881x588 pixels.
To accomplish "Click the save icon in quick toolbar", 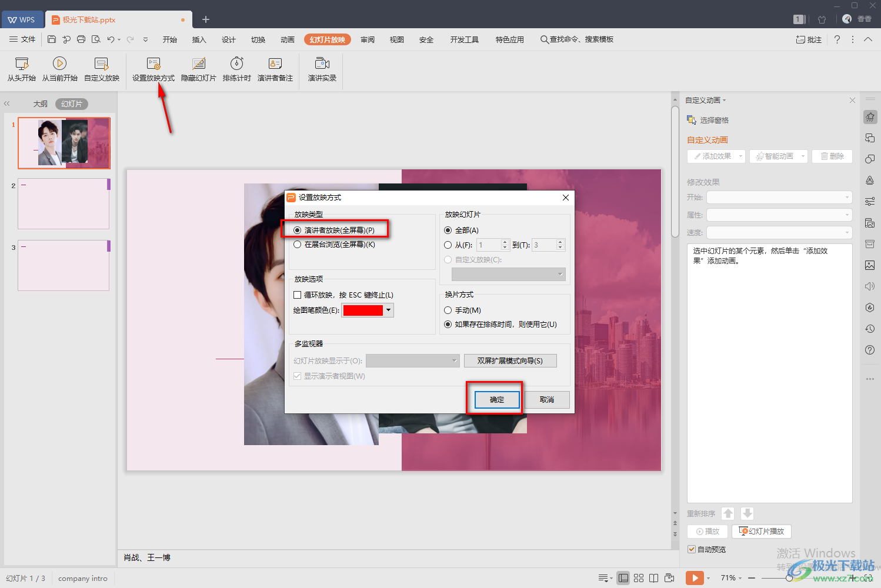I will (x=52, y=39).
